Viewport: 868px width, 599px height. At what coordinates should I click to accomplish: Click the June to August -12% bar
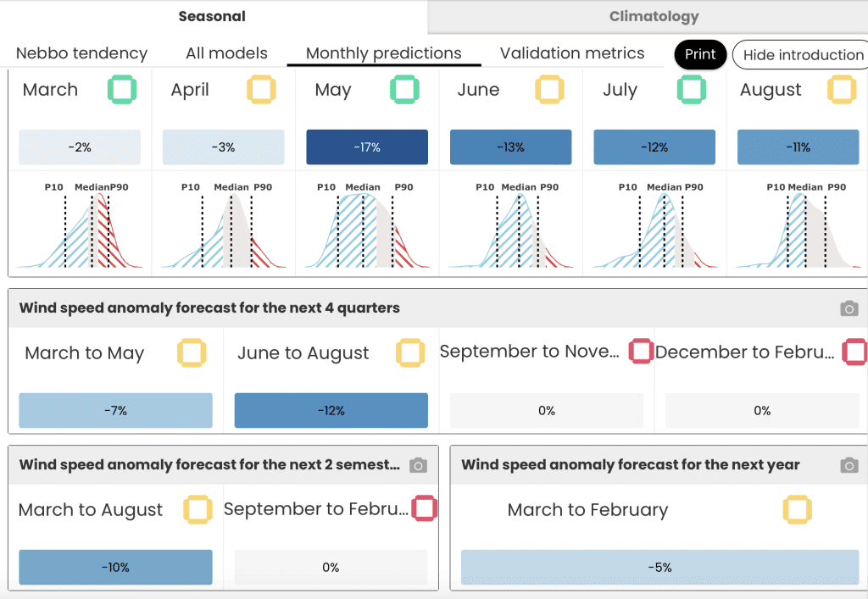331,410
